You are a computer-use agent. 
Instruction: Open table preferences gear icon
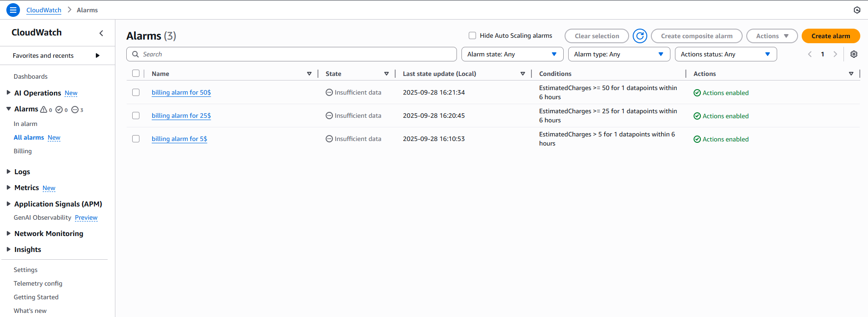tap(854, 54)
